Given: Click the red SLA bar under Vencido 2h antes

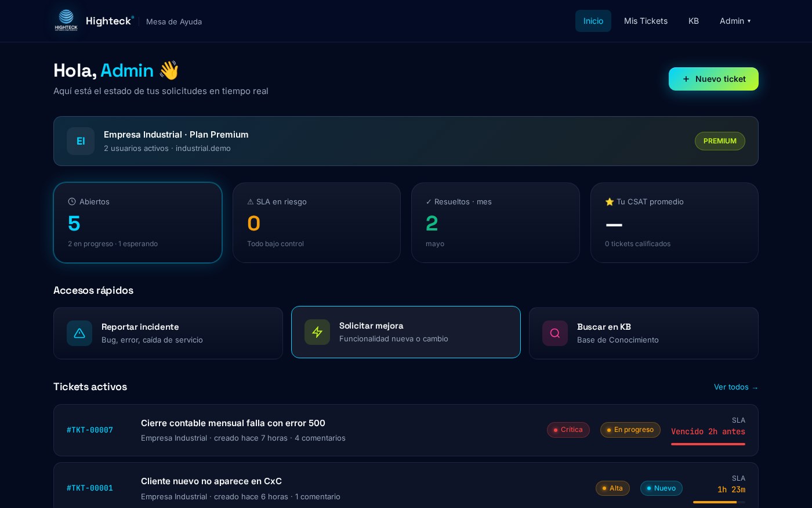Looking at the screenshot, I should [708, 444].
